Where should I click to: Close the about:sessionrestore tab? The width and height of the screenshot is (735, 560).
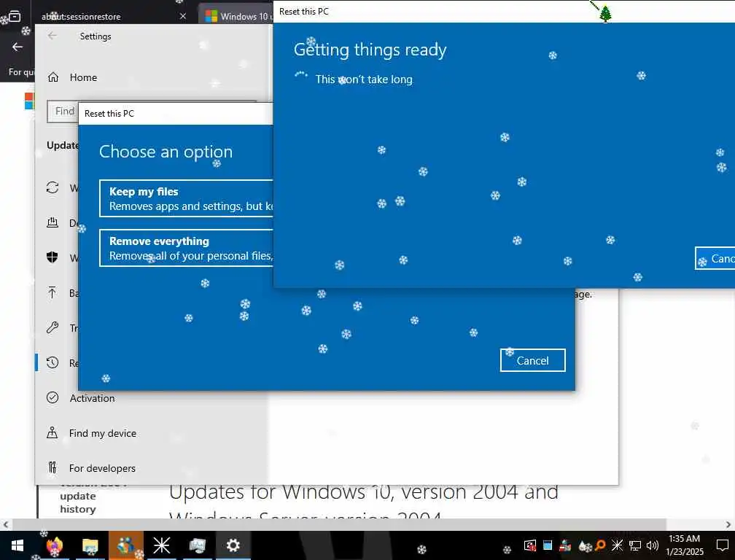pyautogui.click(x=183, y=16)
